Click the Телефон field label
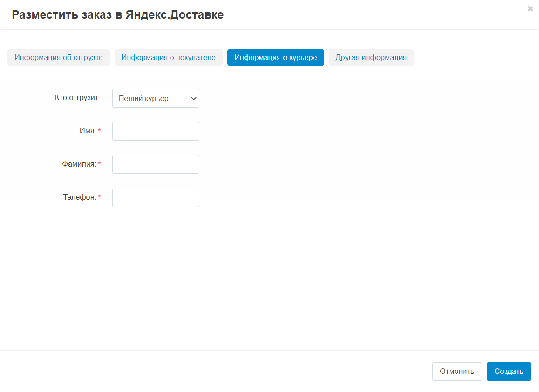539x392 pixels. click(79, 197)
